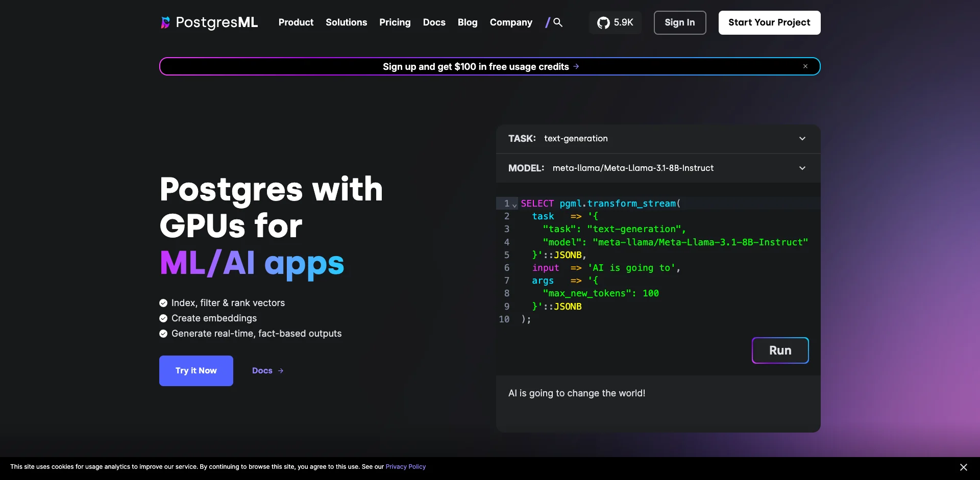Screen dimensions: 980x480
Task: Click 'Create embeddings' text
Action: coord(214,318)
